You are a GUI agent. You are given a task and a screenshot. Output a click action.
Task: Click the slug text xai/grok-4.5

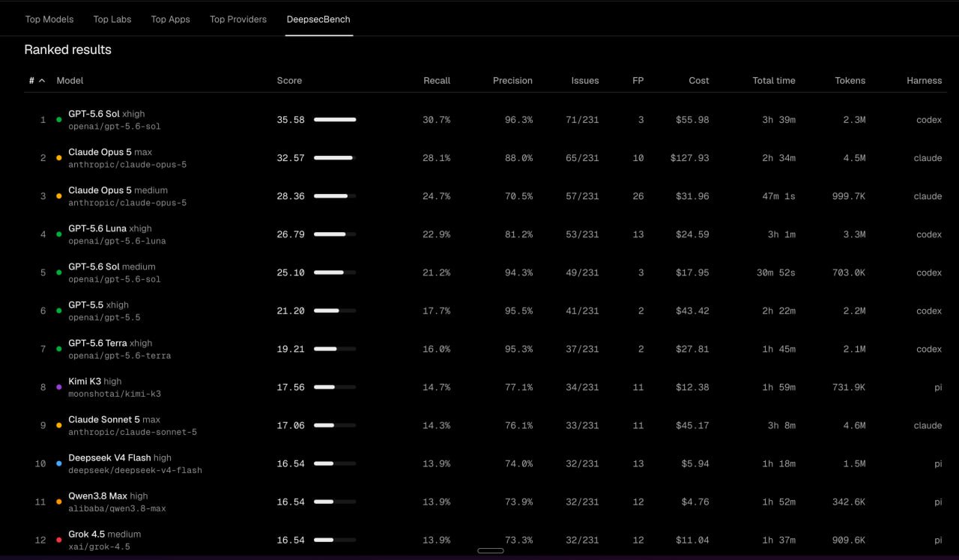[x=99, y=547]
